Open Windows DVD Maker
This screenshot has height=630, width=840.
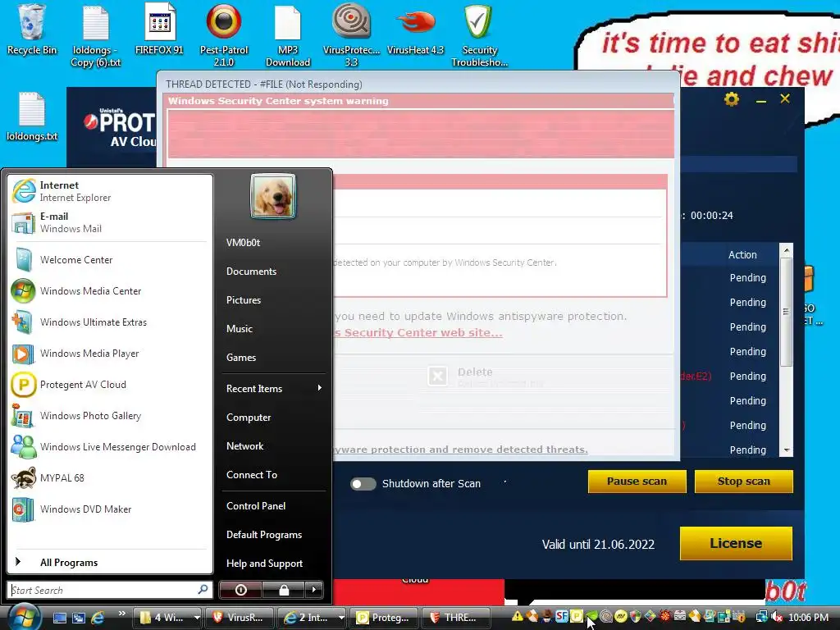click(110, 509)
